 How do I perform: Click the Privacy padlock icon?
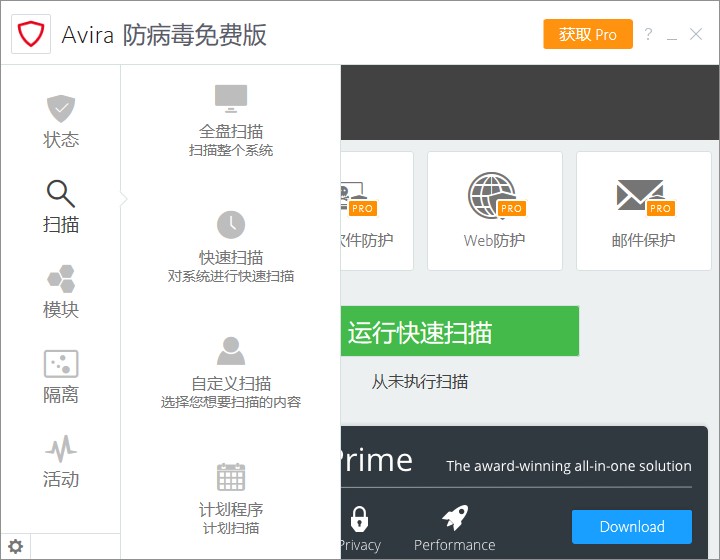click(x=359, y=518)
